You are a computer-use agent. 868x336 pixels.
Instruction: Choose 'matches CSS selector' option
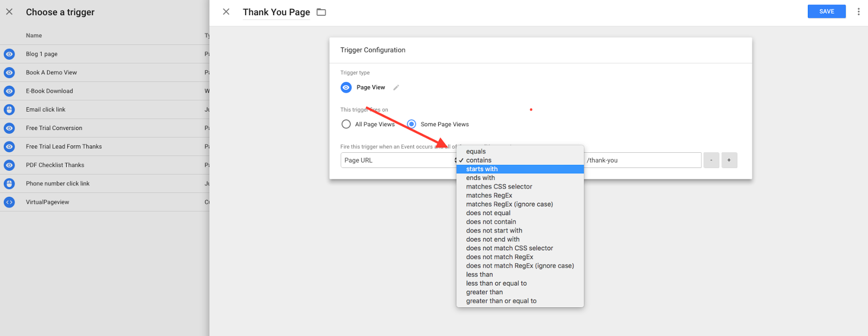tap(520, 186)
